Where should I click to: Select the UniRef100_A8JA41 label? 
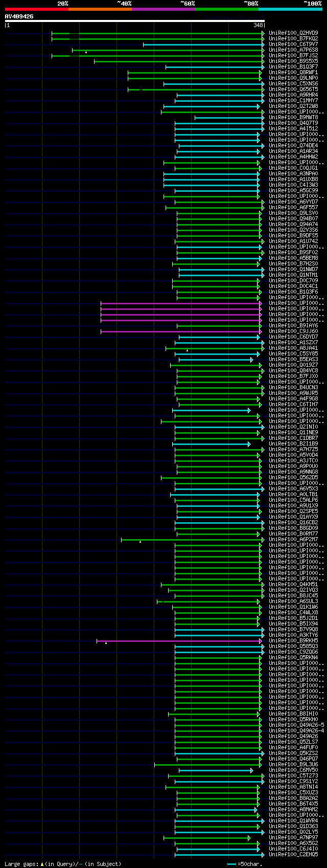point(293,348)
